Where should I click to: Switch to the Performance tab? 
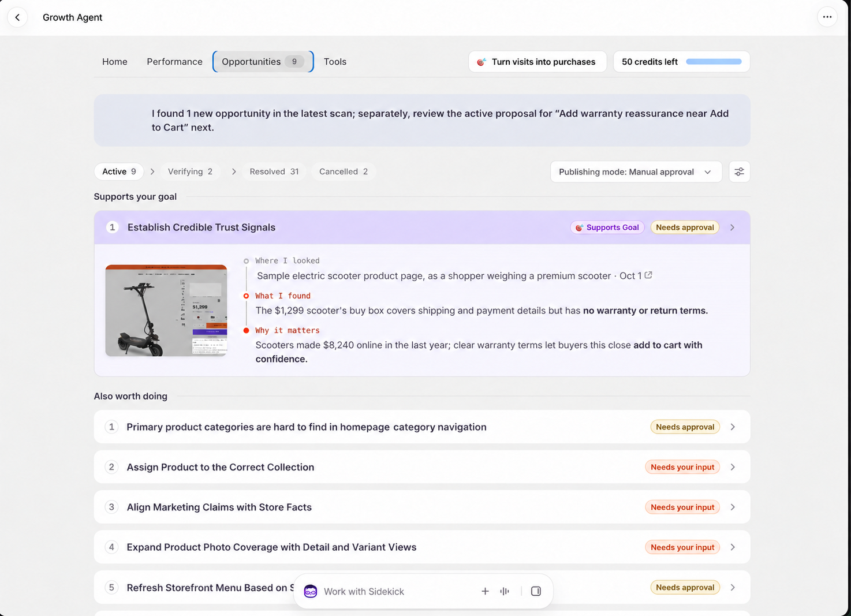coord(174,62)
